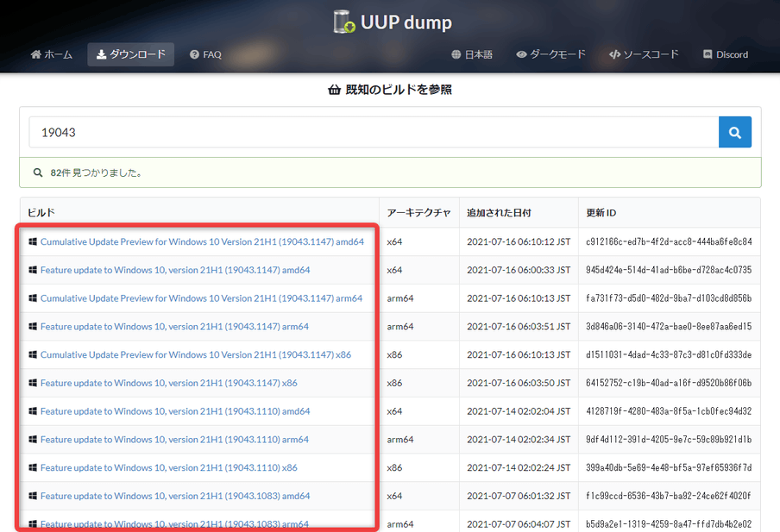The image size is (780, 532).
Task: Click Windows icon beside Cumulative Update 19043.1147 amd64
Action: 33,241
